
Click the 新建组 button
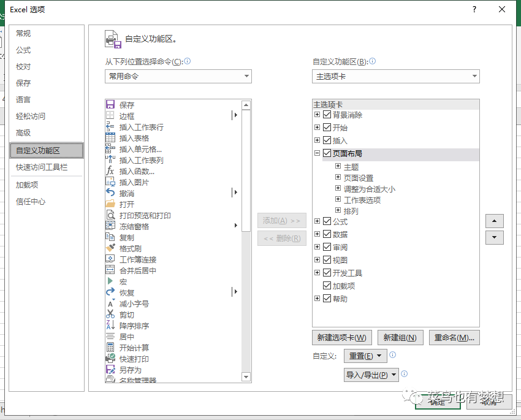[400, 338]
